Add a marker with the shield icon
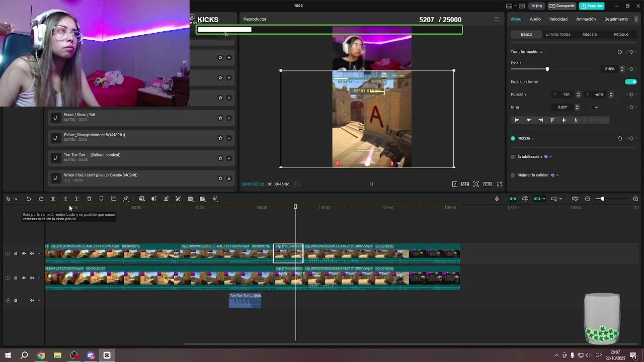This screenshot has height=362, width=644. pos(101,199)
